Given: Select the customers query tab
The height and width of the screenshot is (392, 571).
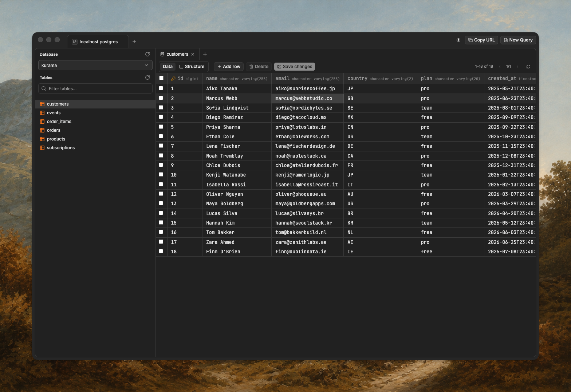Looking at the screenshot, I should [177, 54].
